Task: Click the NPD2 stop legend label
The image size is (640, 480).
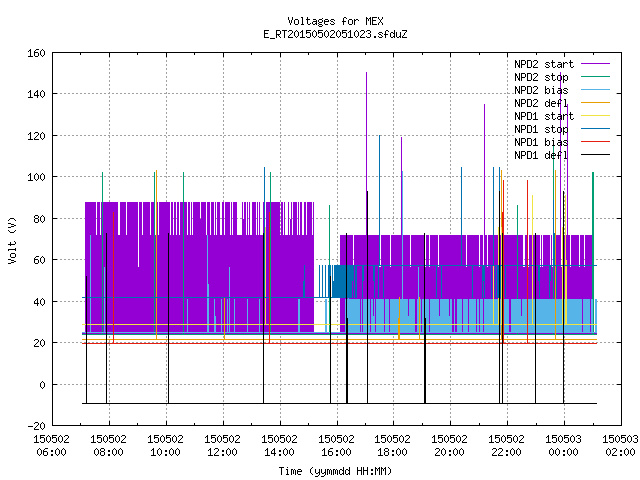Action: point(541,77)
